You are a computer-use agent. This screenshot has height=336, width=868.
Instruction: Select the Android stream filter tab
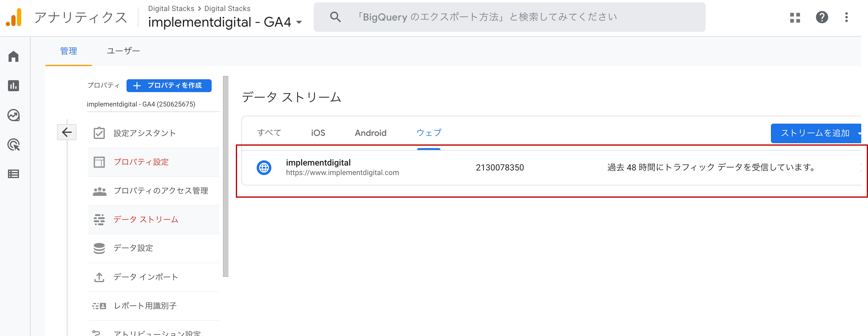pyautogui.click(x=370, y=133)
